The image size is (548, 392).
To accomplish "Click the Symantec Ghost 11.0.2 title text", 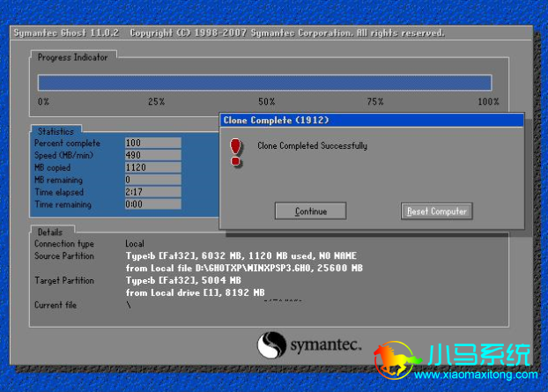I will coord(66,33).
